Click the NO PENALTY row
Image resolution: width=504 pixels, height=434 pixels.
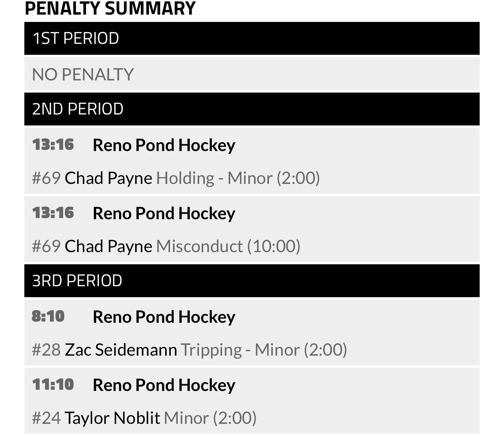tap(252, 74)
